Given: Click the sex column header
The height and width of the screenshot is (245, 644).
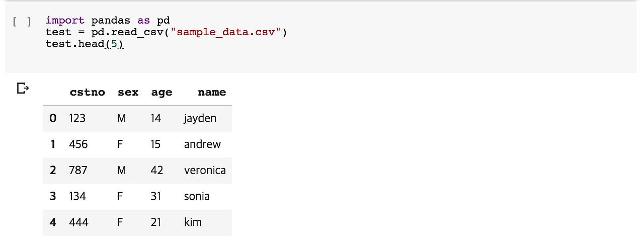Looking at the screenshot, I should [x=128, y=93].
